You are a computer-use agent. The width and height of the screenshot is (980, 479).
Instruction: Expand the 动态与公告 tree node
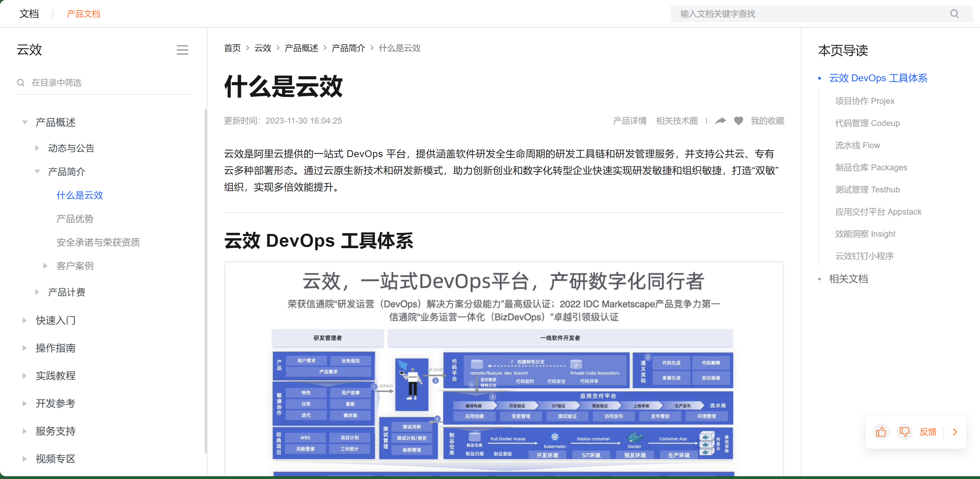(37, 148)
